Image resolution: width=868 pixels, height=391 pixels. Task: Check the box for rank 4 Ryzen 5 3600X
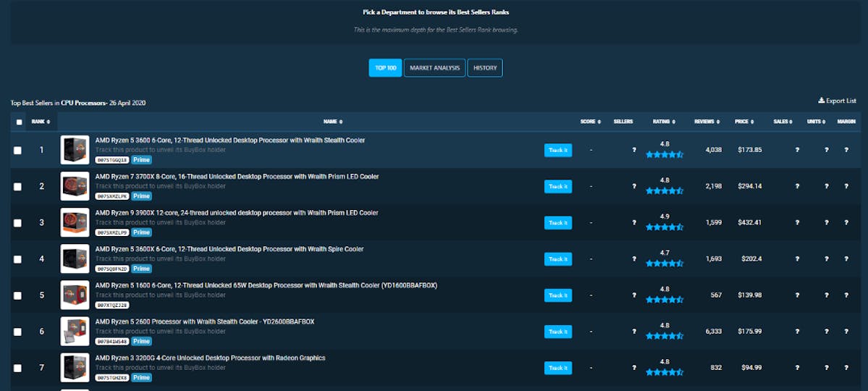click(17, 259)
